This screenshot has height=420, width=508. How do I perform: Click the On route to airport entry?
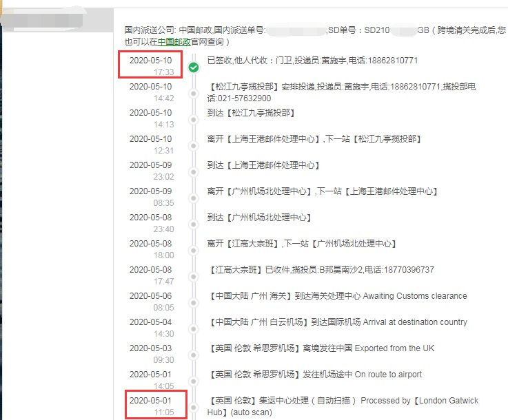tap(314, 375)
